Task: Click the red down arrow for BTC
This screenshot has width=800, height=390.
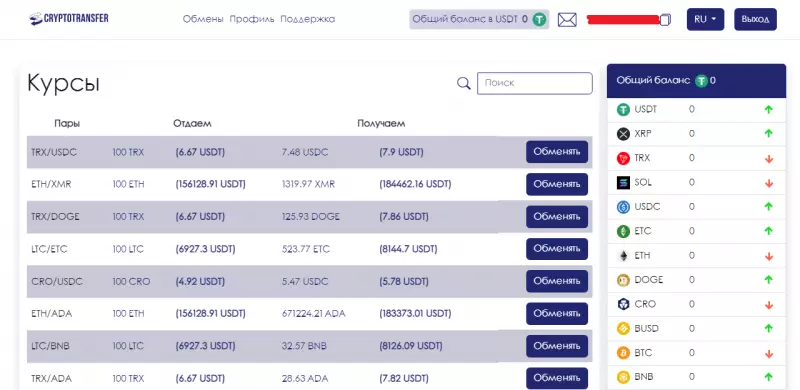Action: point(769,354)
